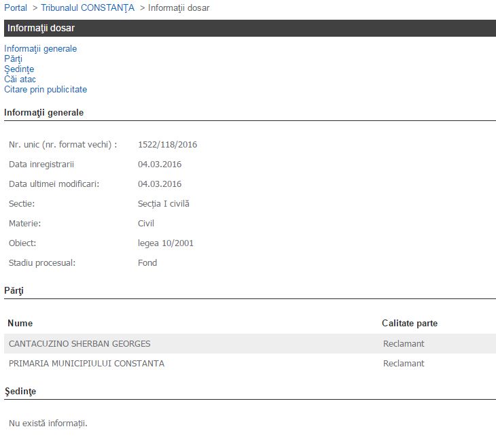The image size is (496, 448).
Task: Select the Secția I civilă value
Action: coord(164,204)
